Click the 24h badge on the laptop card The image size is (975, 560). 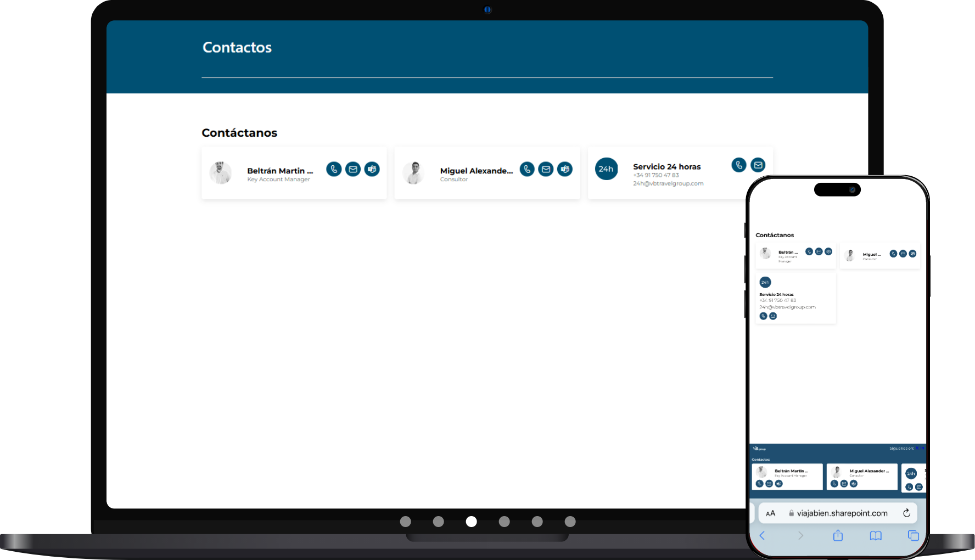(606, 169)
